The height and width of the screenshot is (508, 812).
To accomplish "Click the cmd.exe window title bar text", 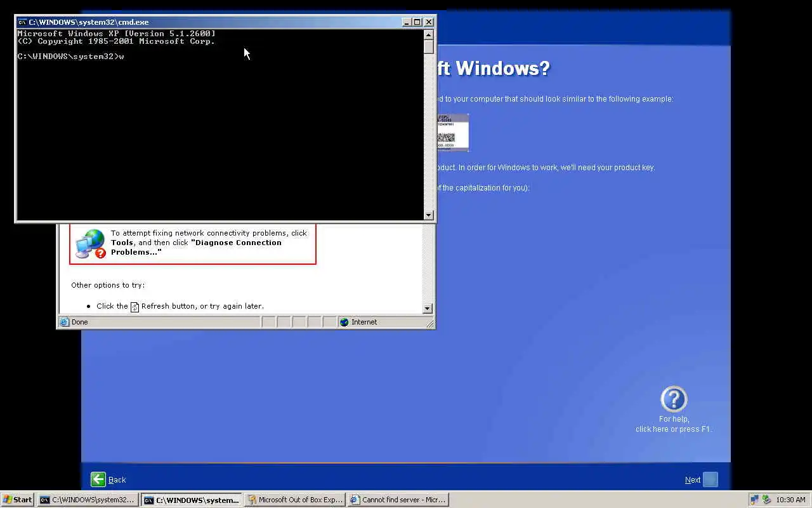I will point(89,22).
